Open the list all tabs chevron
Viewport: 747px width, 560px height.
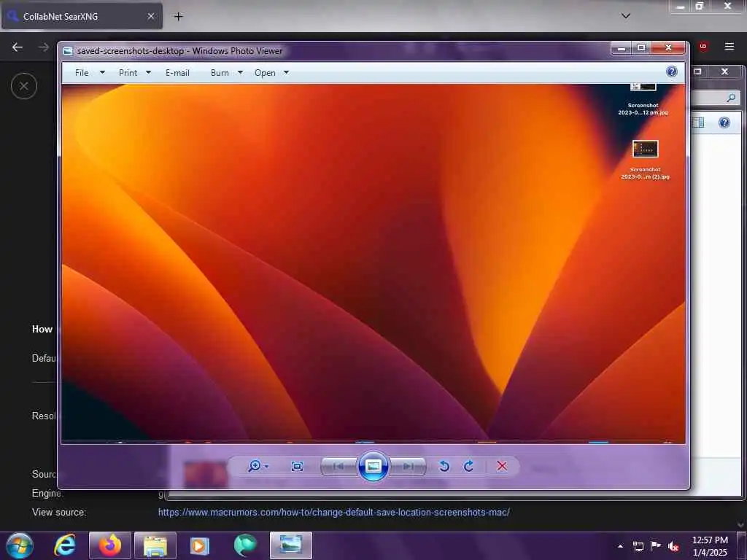pos(626,16)
